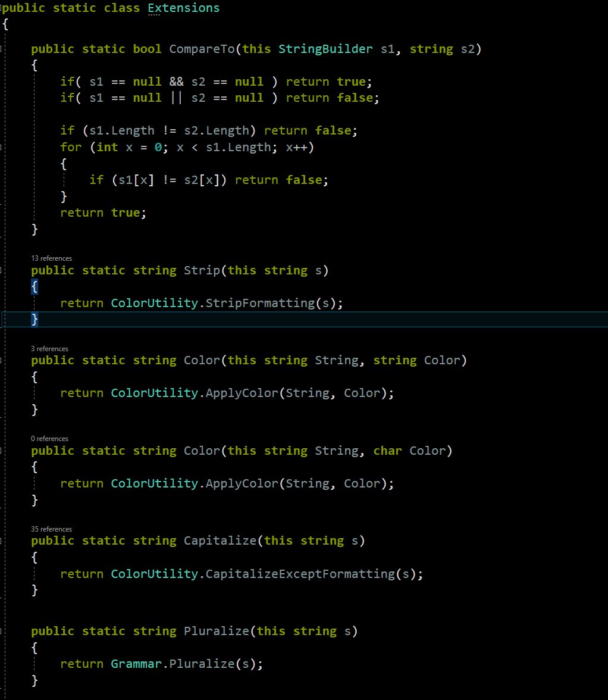Click the highlighted opening brace of Strip
This screenshot has height=700, width=608.
(x=35, y=287)
